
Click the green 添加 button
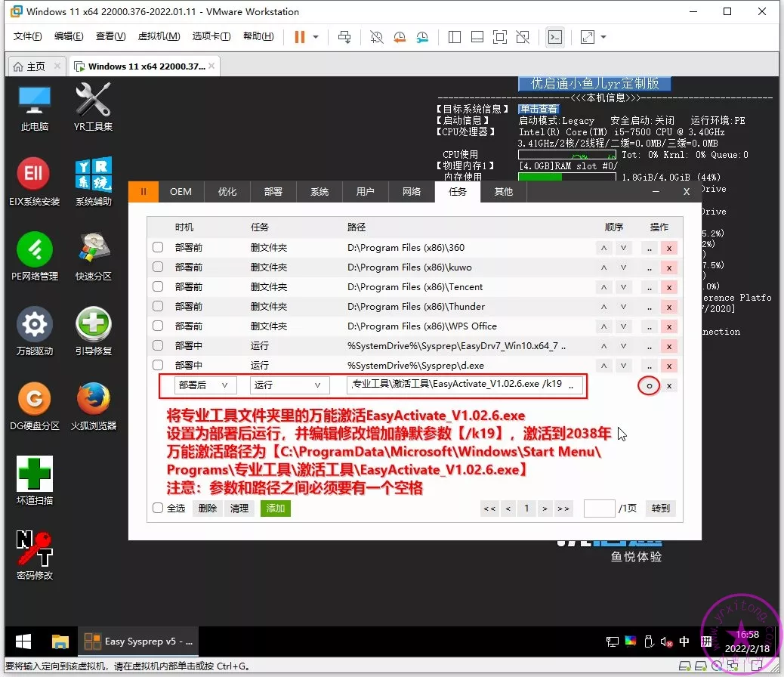pos(275,508)
